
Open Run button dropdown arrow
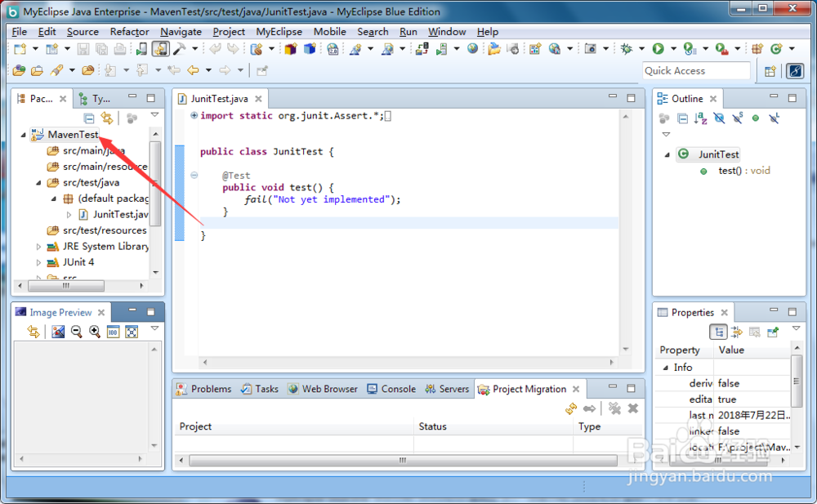click(672, 49)
